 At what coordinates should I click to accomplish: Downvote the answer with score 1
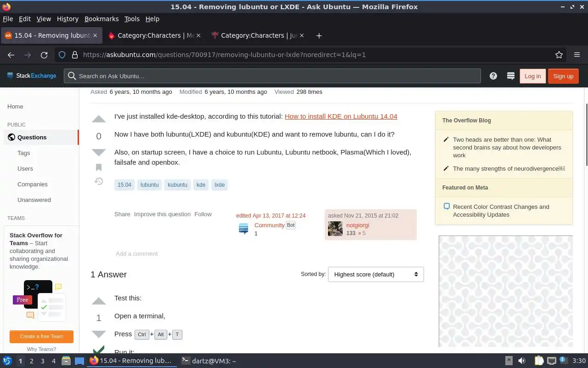point(99,334)
